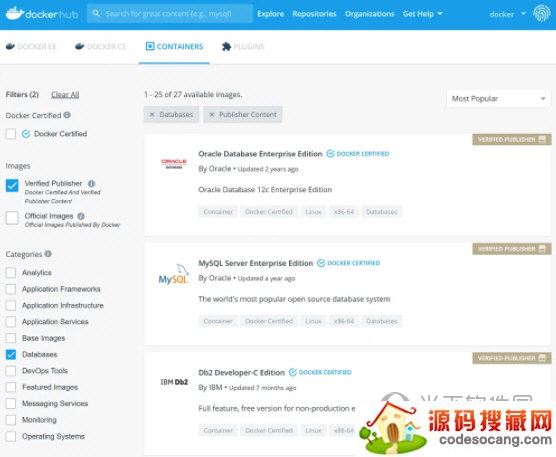Switch to the Plugins tab
The height and width of the screenshot is (457, 556).
tap(243, 46)
